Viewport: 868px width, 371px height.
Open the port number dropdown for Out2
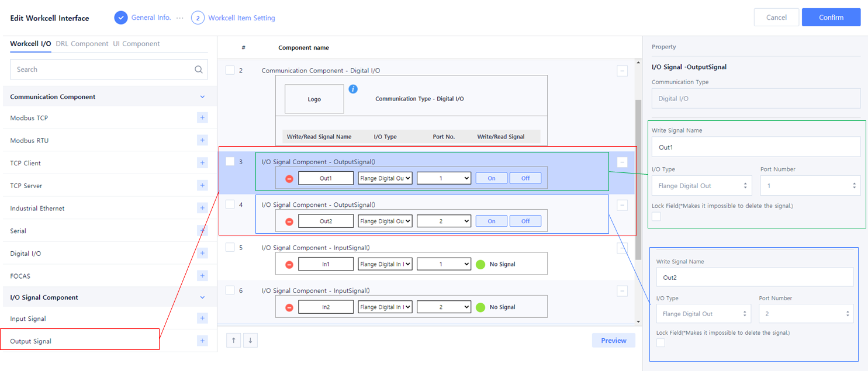[444, 221]
